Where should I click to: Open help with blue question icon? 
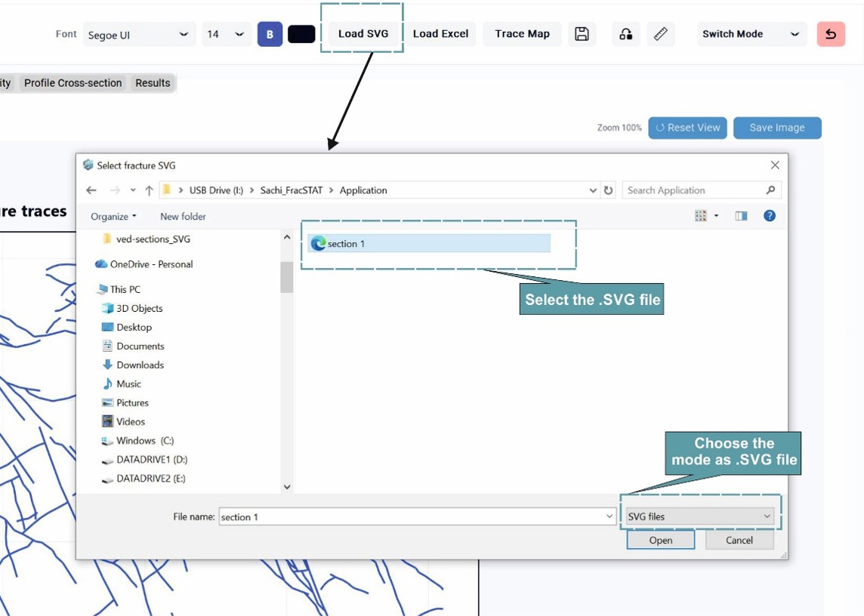[770, 216]
